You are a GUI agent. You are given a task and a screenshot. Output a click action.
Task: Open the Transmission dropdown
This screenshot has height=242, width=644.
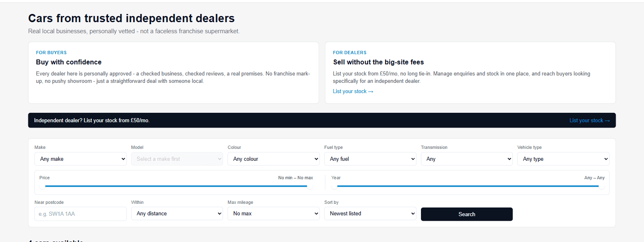point(467,159)
